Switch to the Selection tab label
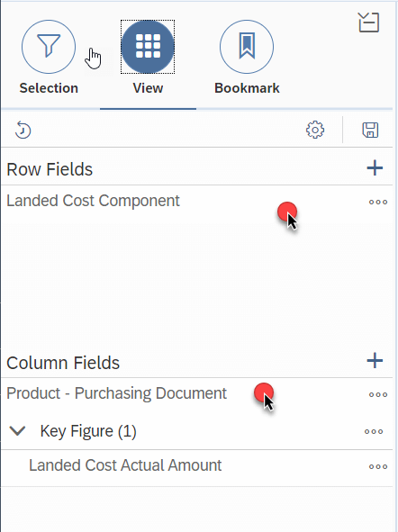The height and width of the screenshot is (532, 398). (x=49, y=88)
